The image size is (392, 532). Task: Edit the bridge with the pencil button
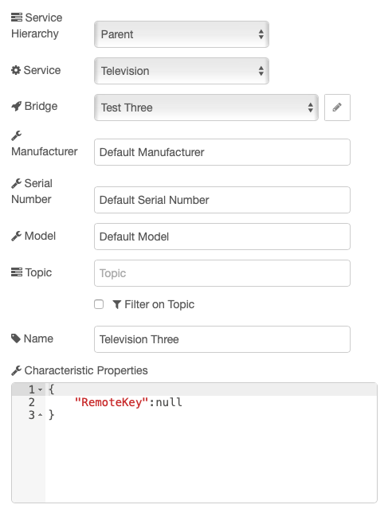(337, 108)
